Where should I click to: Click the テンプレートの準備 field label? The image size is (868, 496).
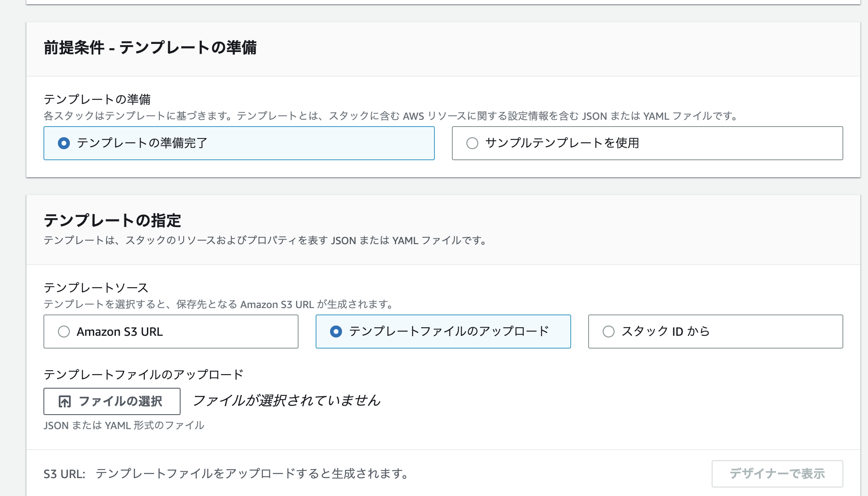(97, 100)
